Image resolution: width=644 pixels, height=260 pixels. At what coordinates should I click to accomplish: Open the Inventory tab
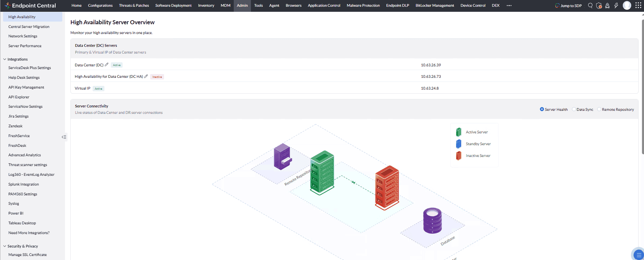(x=206, y=5)
